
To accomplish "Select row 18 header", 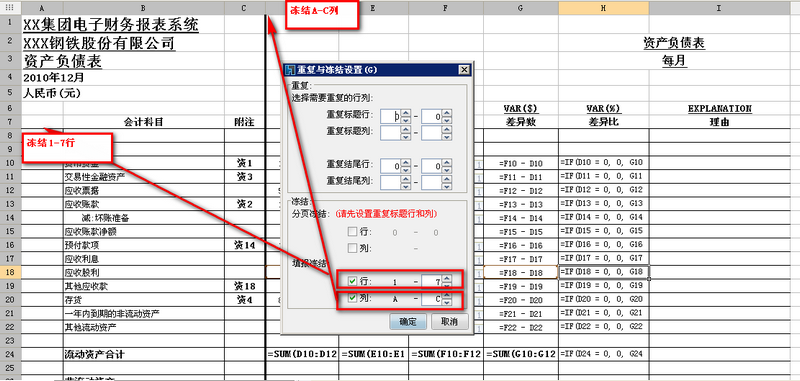I will [10, 272].
